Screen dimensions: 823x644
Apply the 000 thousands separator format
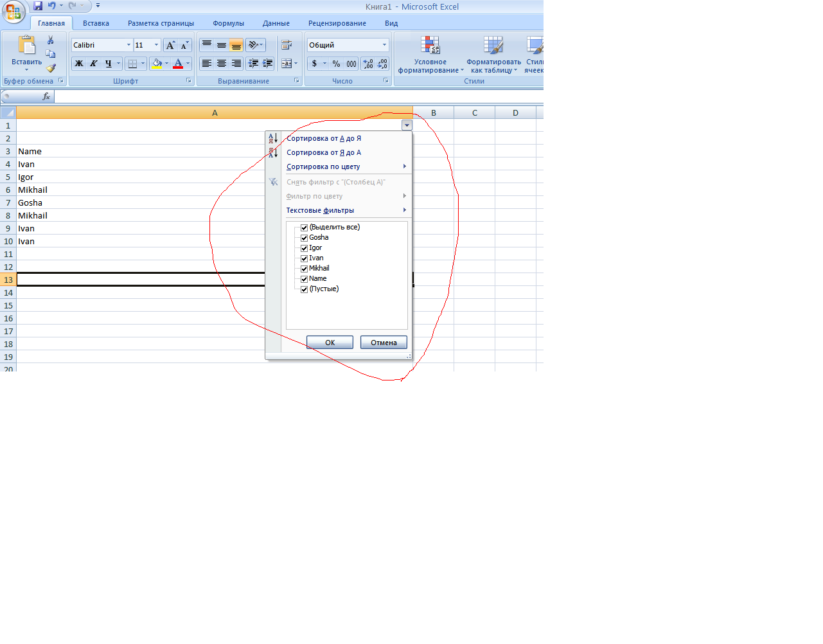[351, 64]
